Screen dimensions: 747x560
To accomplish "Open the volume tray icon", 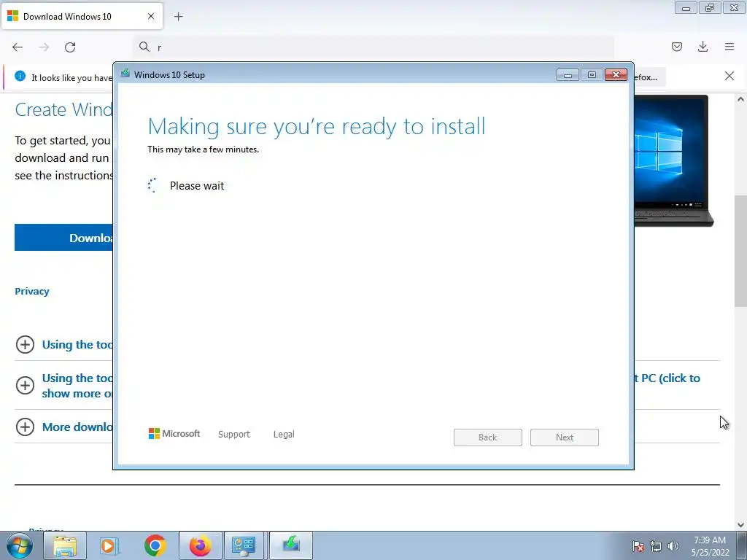I will coord(673,546).
